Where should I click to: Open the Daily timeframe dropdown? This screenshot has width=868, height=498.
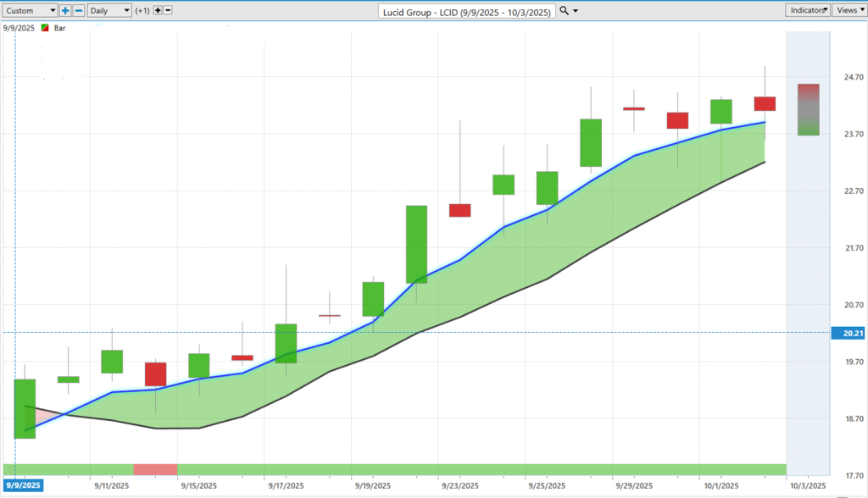click(x=109, y=10)
